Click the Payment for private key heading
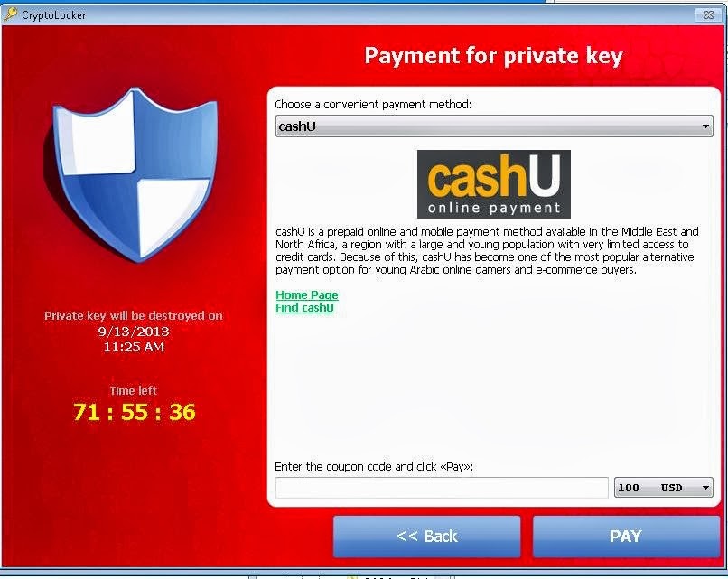The height and width of the screenshot is (579, 728). tap(493, 56)
